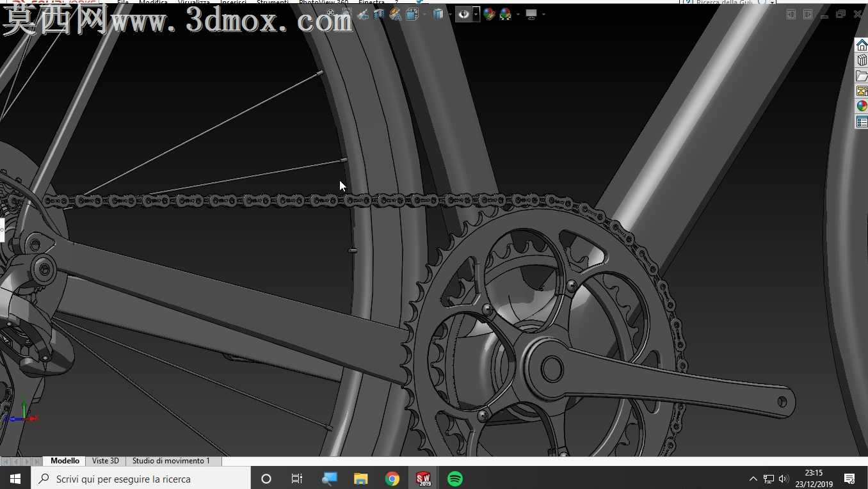Open the Design Library pane
The height and width of the screenshot is (489, 868).
click(x=862, y=60)
